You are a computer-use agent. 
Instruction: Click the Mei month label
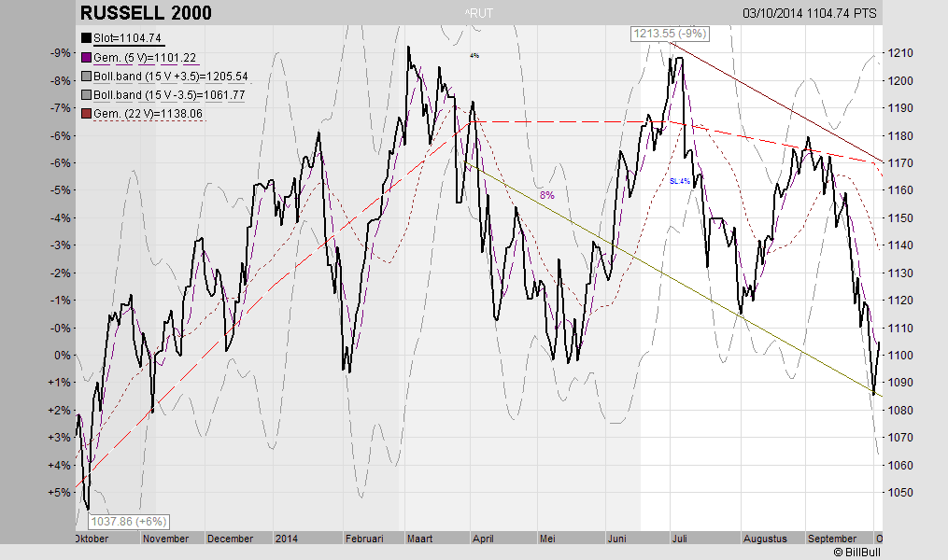pyautogui.click(x=547, y=539)
